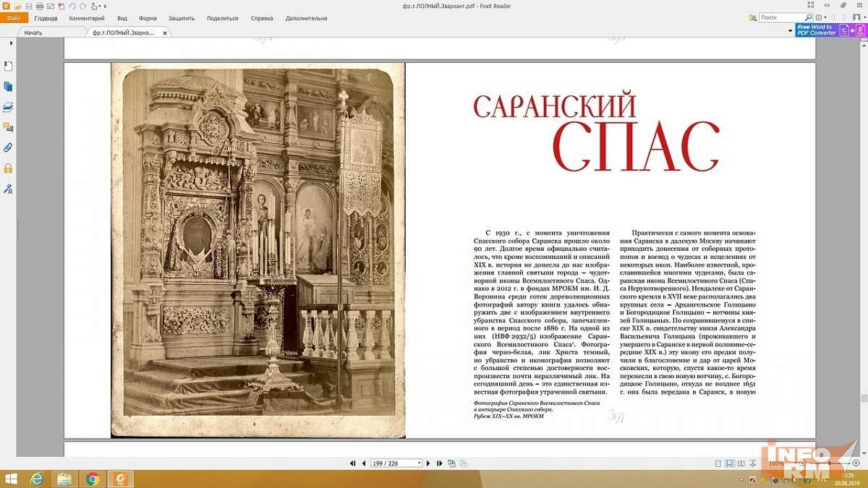Select single page view mode

coord(718,463)
